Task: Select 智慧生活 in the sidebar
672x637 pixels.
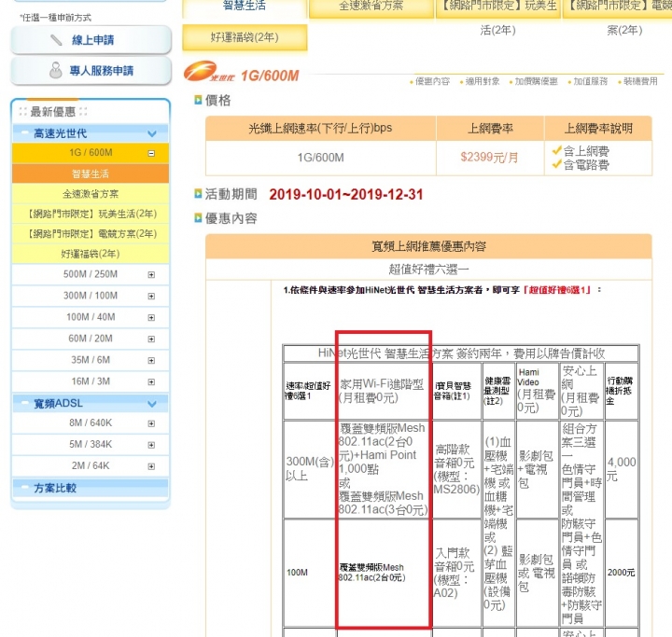Action: pos(91,173)
